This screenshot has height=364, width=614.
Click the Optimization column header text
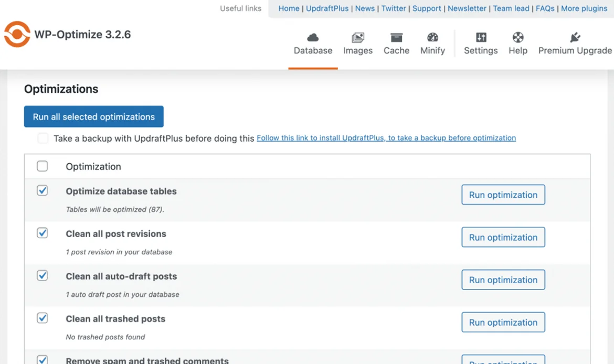93,167
